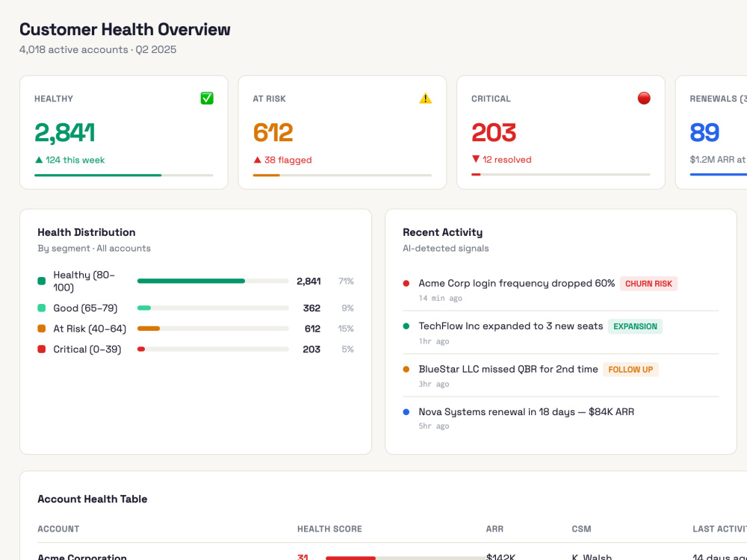Click the FOLLOW UP tag
747x560 pixels.
[x=630, y=370]
